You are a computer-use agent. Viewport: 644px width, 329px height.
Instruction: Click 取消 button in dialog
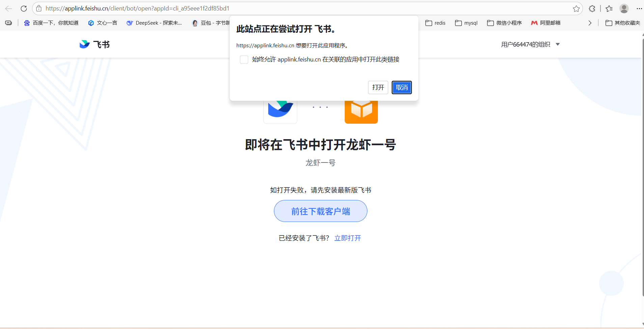click(402, 87)
